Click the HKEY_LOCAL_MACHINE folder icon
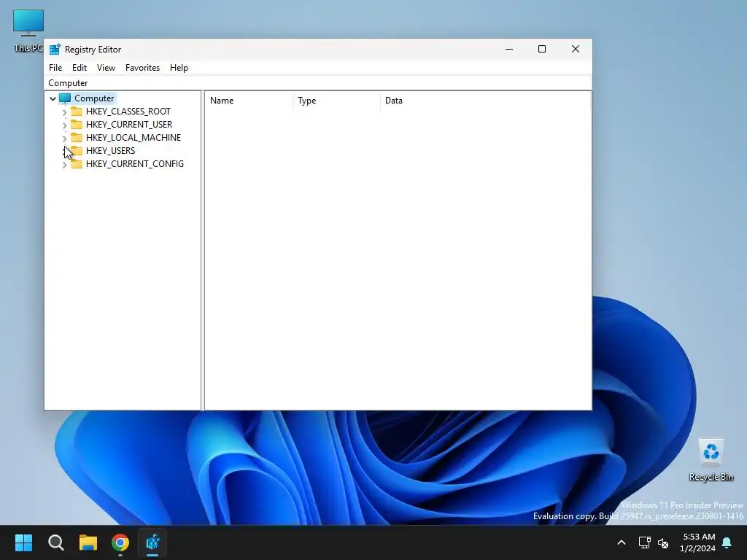This screenshot has width=747, height=560. click(x=76, y=138)
